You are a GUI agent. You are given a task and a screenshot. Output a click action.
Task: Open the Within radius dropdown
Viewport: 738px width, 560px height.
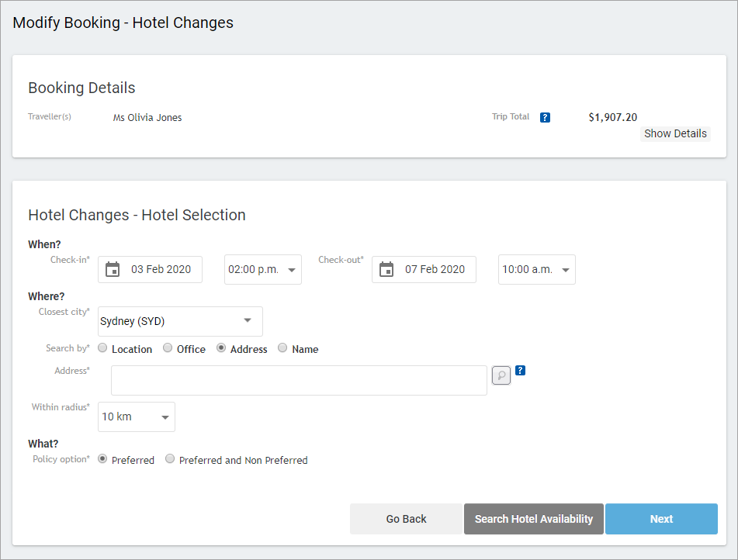pos(136,417)
